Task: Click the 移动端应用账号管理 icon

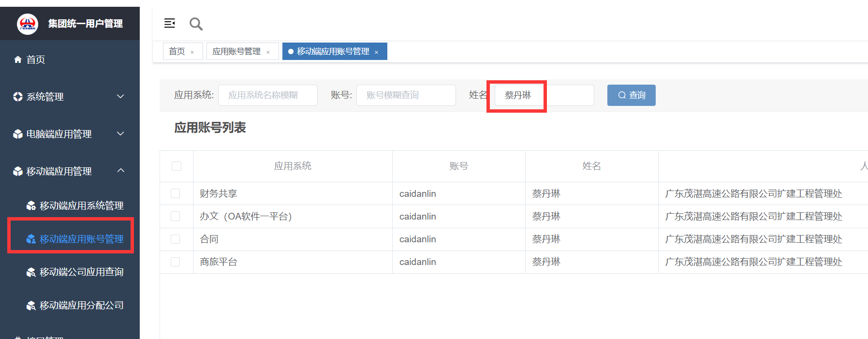Action: point(31,239)
